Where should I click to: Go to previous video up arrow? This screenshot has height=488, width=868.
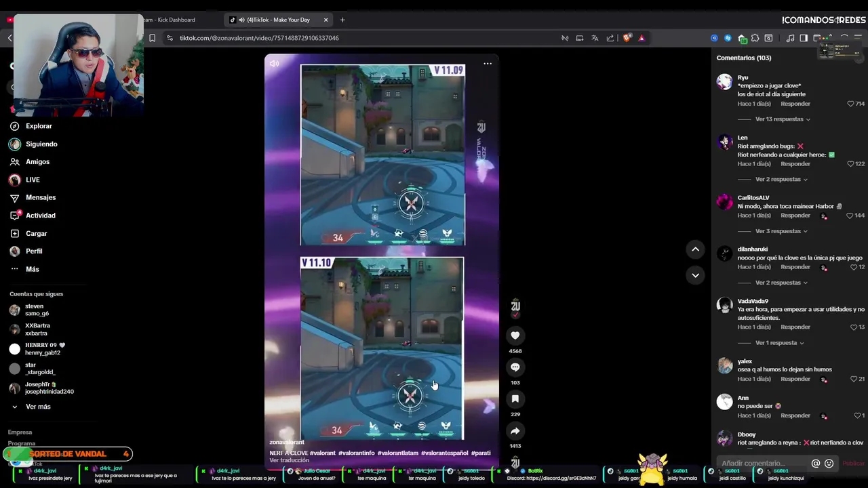pos(695,249)
